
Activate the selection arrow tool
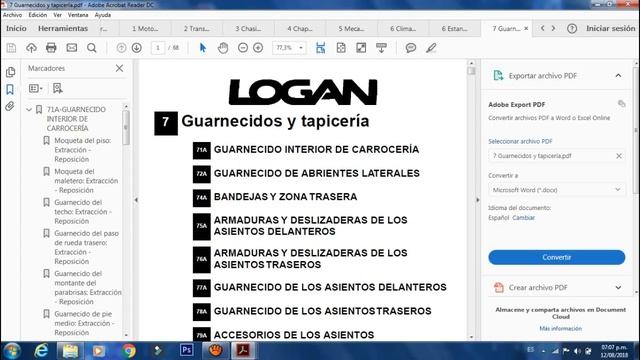coord(202,48)
